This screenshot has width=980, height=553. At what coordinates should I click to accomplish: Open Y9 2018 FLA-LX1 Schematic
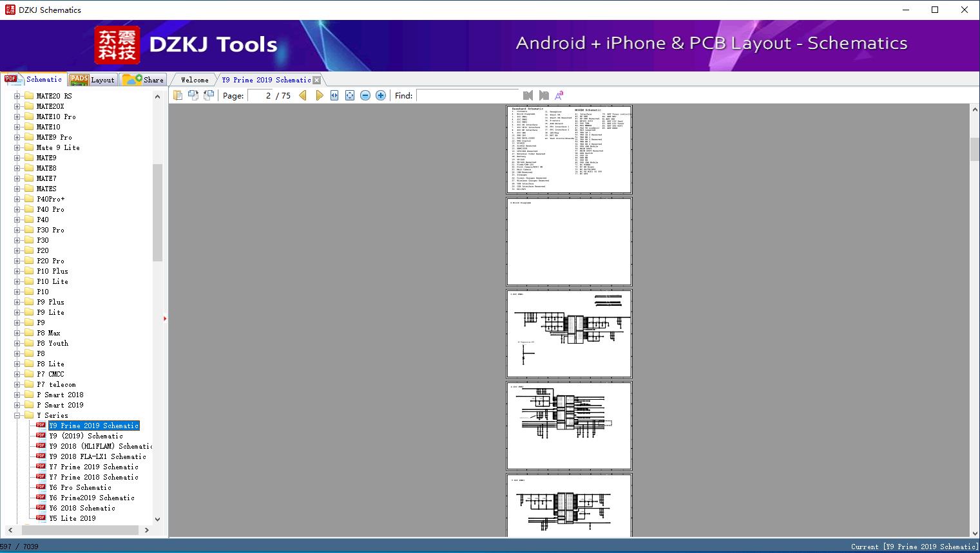point(97,456)
